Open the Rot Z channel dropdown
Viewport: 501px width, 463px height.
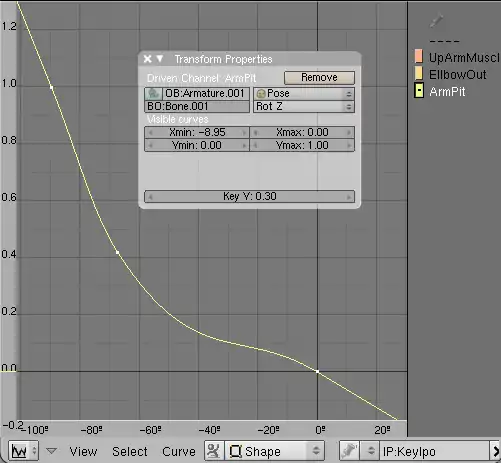pyautogui.click(x=304, y=106)
